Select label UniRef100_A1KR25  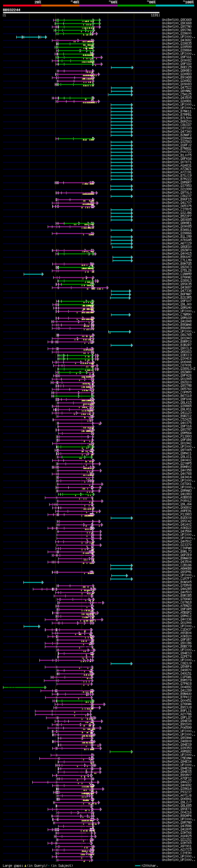tap(177, 836)
